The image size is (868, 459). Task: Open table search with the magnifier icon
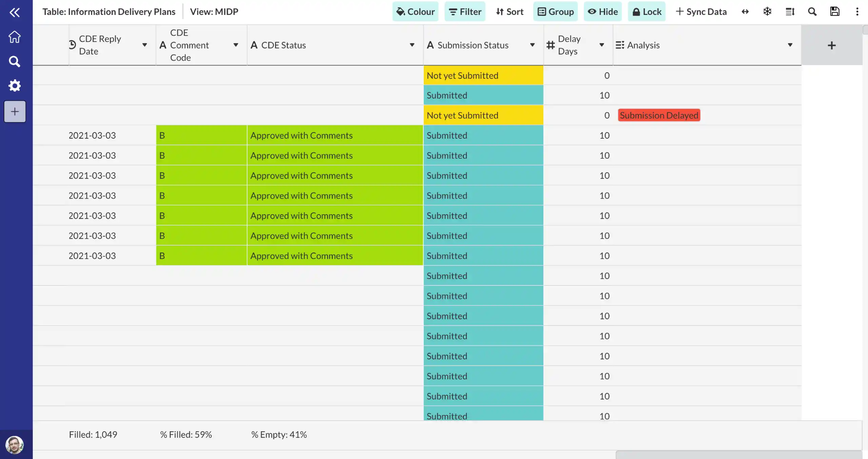(x=812, y=11)
